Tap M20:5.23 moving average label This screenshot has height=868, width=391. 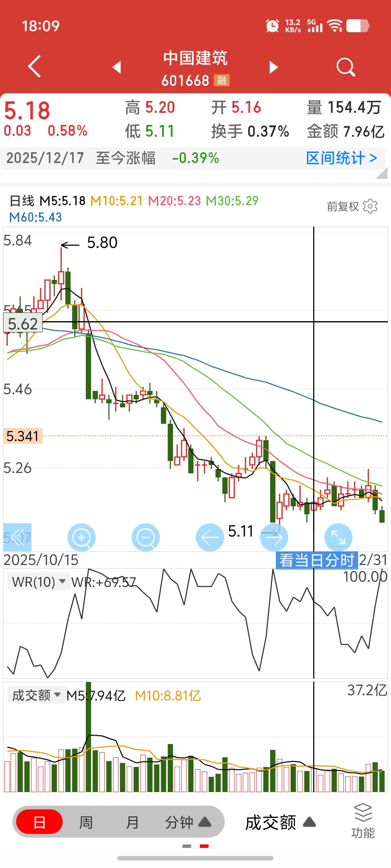click(x=174, y=201)
